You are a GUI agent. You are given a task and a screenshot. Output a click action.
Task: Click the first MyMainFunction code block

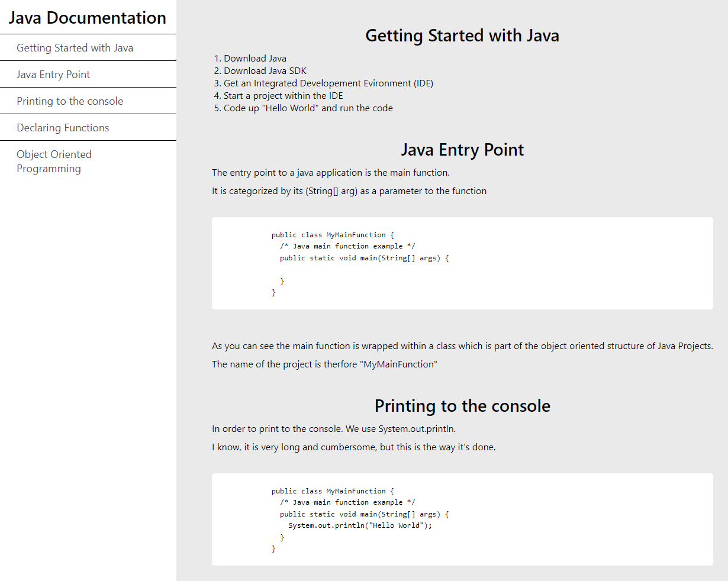click(462, 263)
